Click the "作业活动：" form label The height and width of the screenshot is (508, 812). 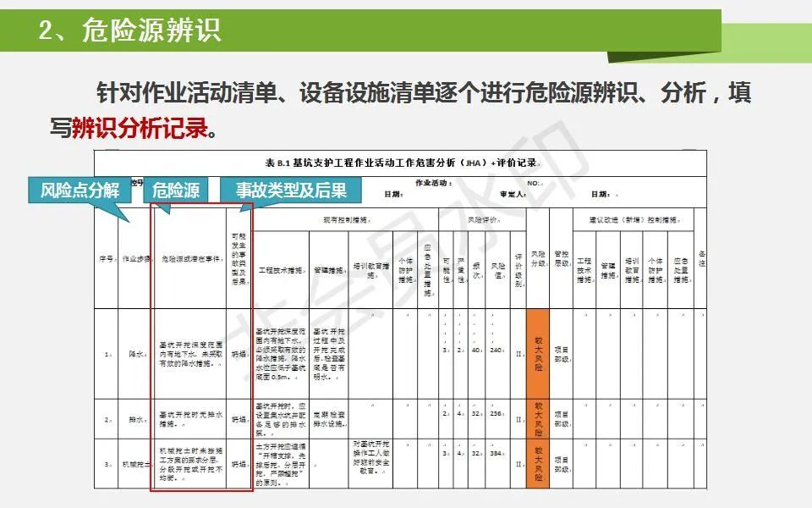coord(433,183)
